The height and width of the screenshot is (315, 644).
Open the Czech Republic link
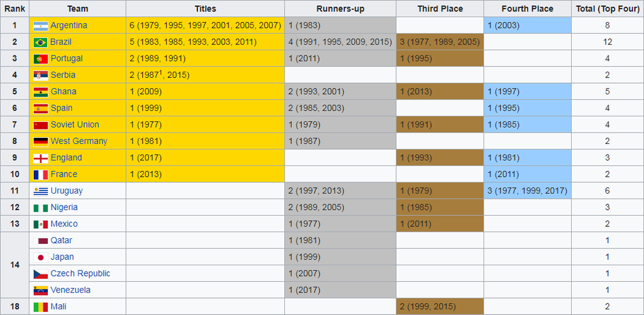[x=80, y=273]
